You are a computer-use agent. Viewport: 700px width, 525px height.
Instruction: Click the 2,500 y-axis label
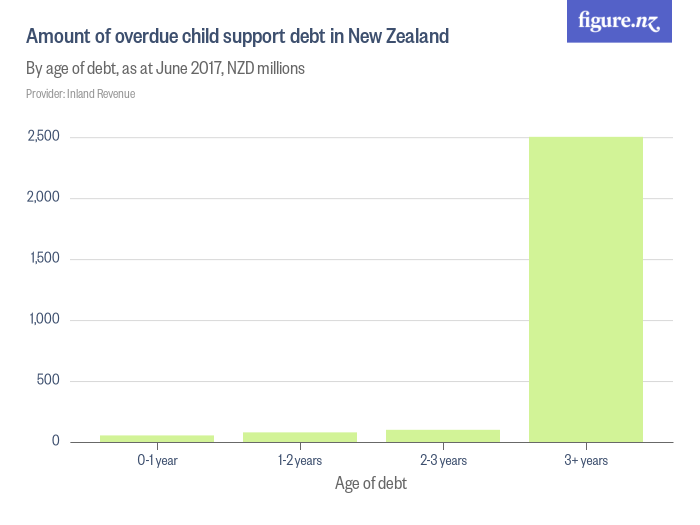(43, 137)
